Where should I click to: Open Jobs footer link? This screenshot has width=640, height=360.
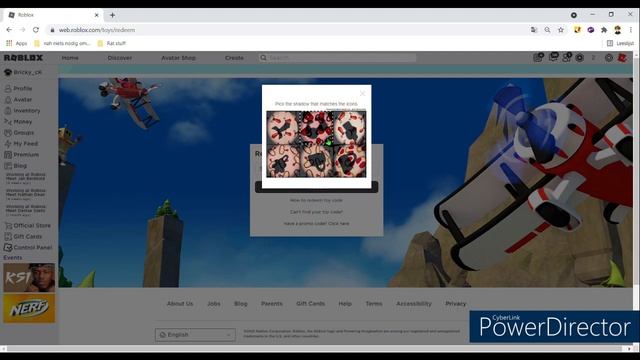point(213,304)
